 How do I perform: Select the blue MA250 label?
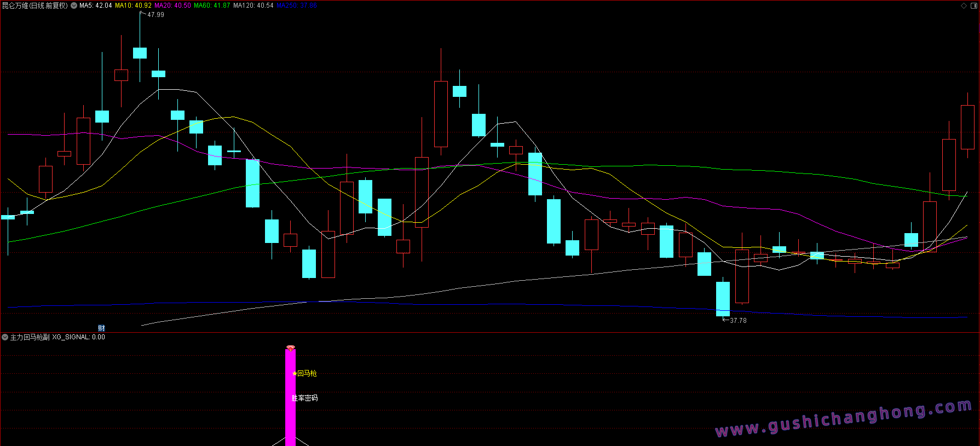[296, 5]
